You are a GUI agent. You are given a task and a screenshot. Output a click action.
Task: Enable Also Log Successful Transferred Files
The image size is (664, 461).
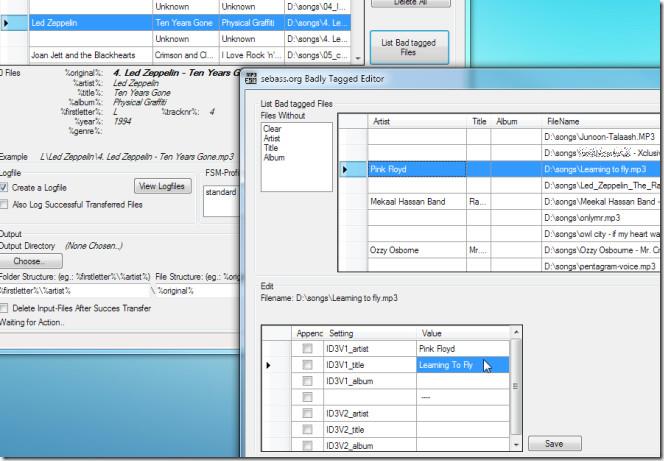click(x=6, y=204)
